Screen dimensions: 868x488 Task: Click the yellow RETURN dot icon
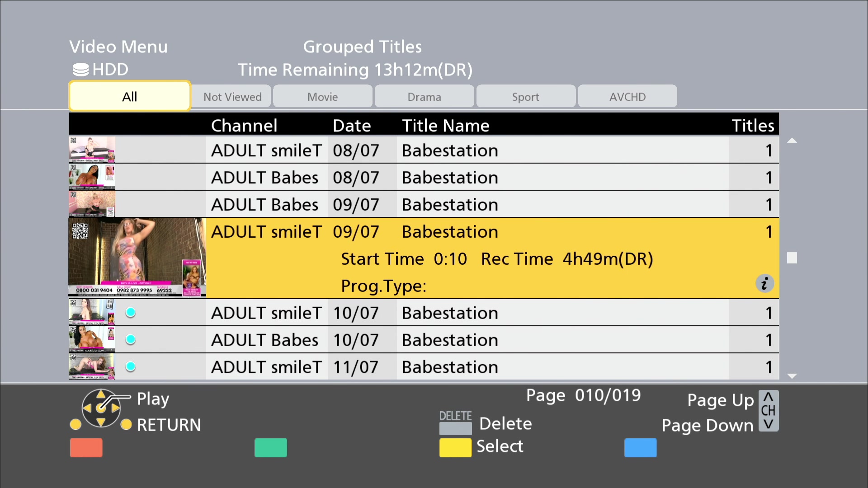click(126, 425)
